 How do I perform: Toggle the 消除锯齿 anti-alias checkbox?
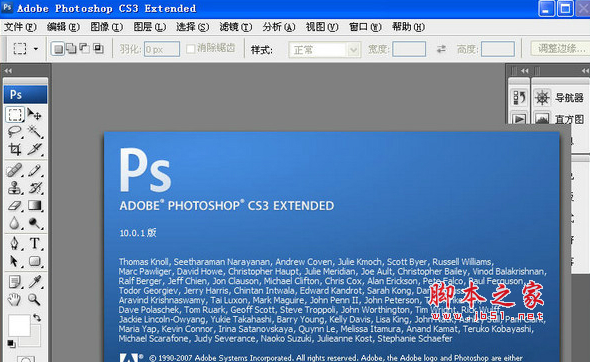coord(190,49)
